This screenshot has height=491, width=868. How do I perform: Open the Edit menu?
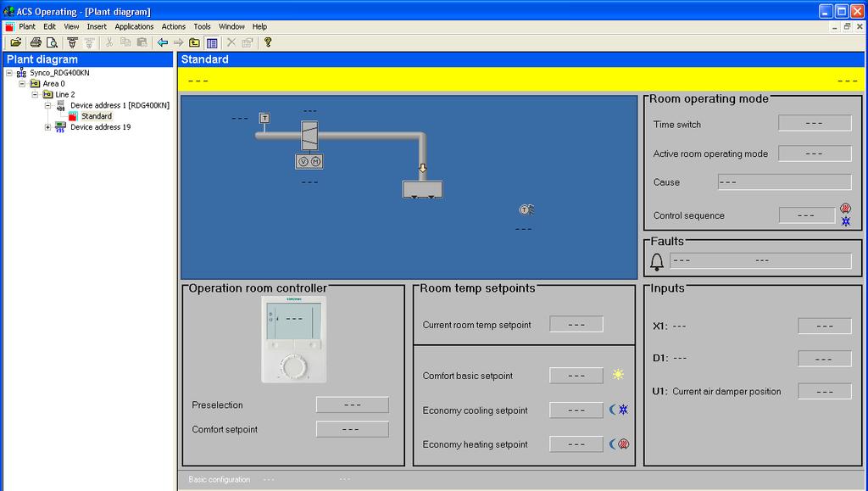[x=49, y=26]
